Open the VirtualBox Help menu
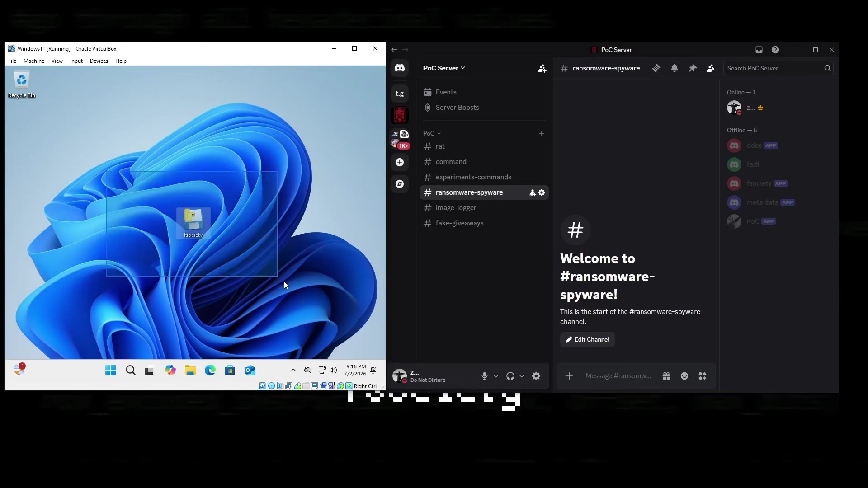This screenshot has width=868, height=488. (x=121, y=61)
